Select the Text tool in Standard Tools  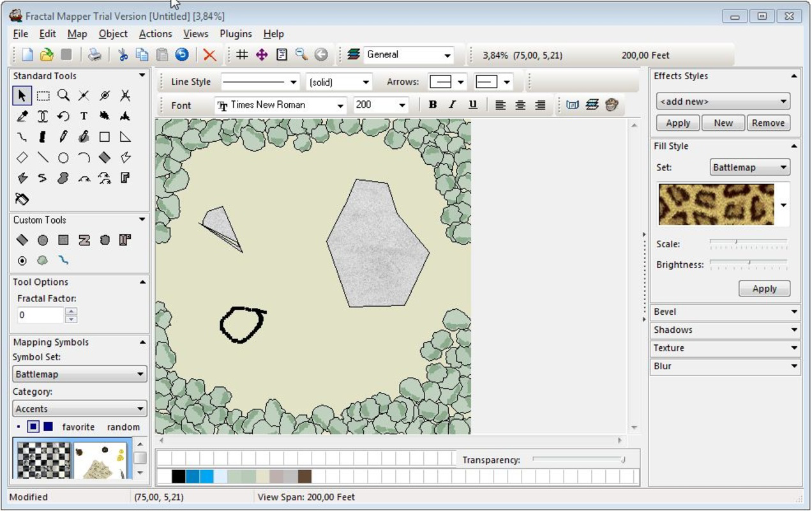tap(84, 116)
